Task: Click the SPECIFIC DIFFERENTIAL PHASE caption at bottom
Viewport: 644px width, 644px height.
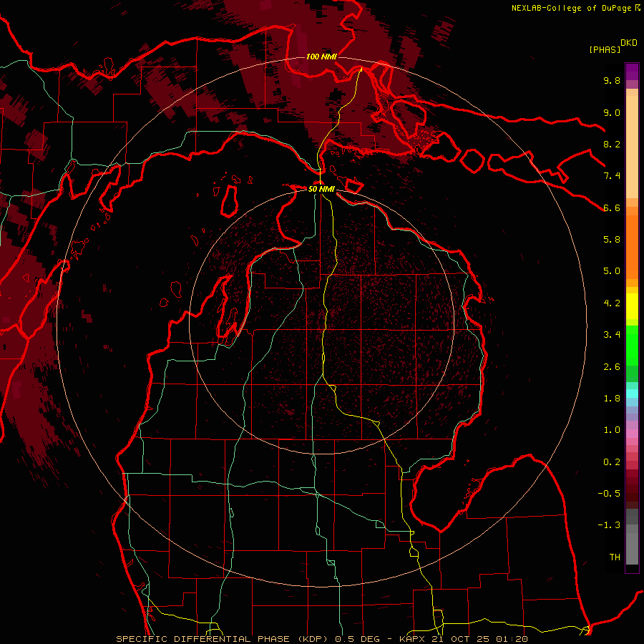Action: click(322, 639)
